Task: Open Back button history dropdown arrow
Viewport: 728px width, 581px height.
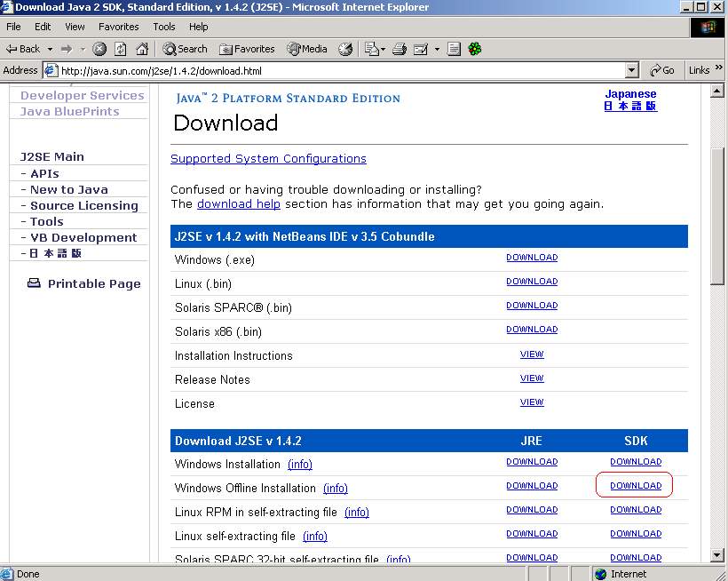Action: (50, 49)
